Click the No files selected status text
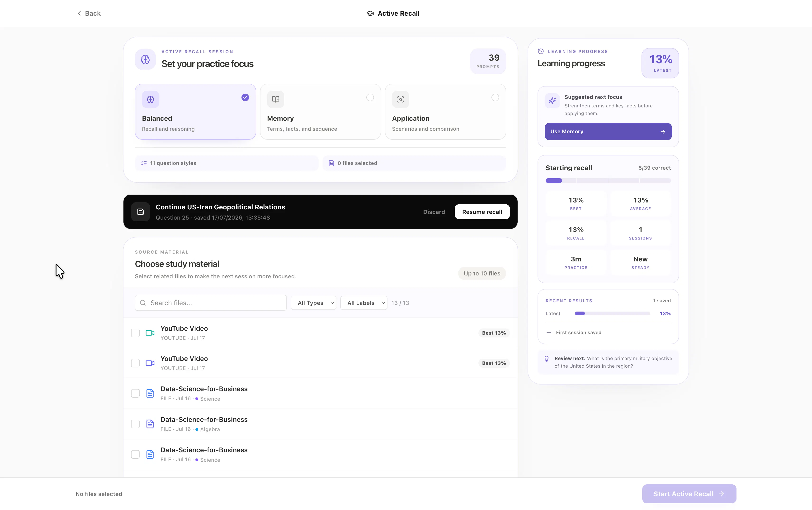812x510 pixels. click(99, 494)
